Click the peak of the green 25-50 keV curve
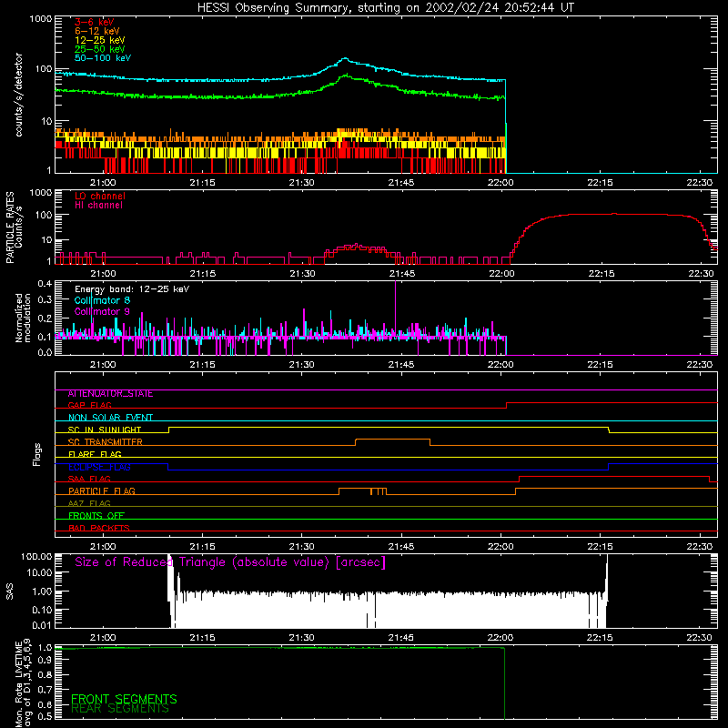The height and width of the screenshot is (728, 728). coord(347,75)
